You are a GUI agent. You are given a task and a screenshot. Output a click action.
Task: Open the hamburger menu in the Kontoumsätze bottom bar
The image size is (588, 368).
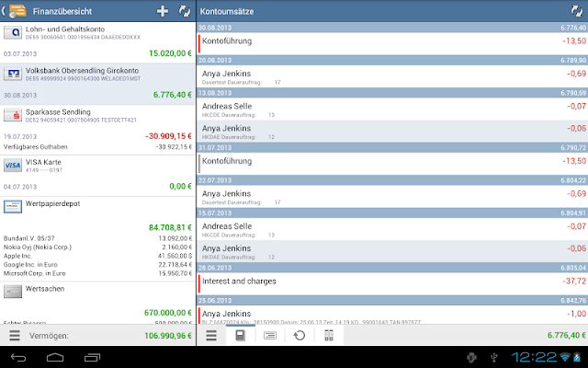[x=211, y=335]
